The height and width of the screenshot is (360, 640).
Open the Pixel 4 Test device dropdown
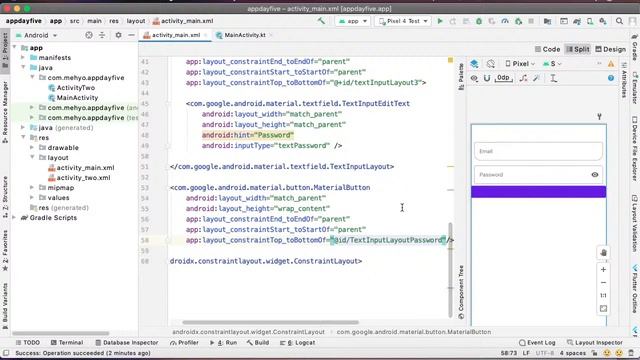[403, 21]
